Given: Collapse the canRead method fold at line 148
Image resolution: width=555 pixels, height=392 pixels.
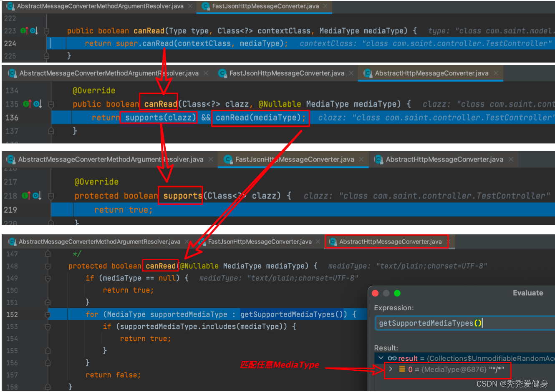Looking at the screenshot, I should coord(48,266).
